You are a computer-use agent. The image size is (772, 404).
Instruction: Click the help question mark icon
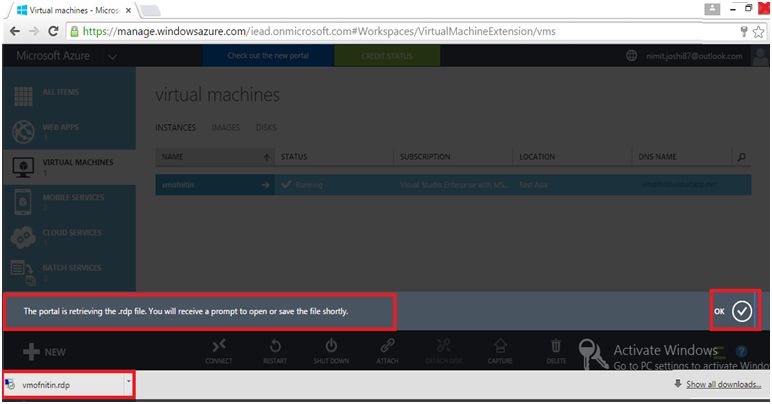coord(741,351)
